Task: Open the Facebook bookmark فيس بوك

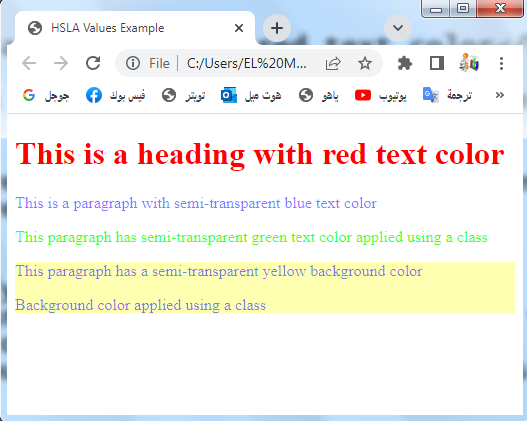Action: 116,96
